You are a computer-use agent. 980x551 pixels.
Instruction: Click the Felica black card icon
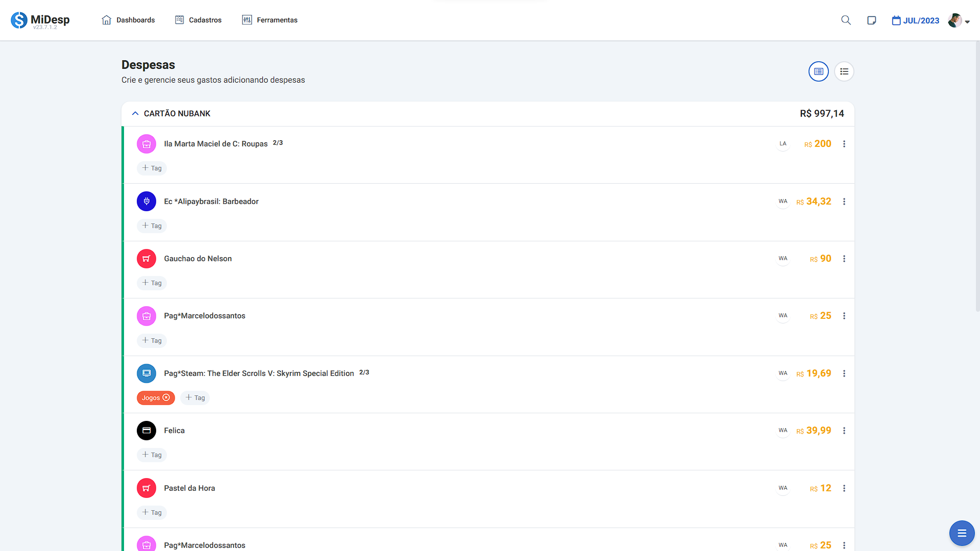(146, 431)
